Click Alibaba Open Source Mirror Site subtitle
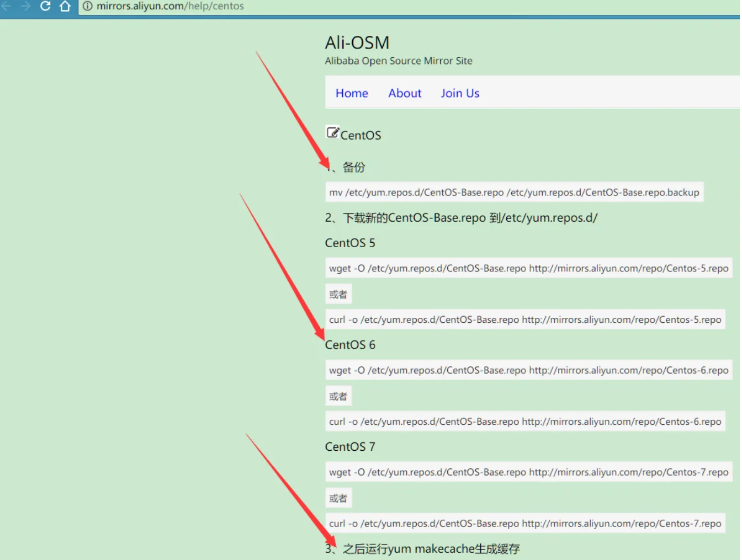742x560 pixels. 399,61
